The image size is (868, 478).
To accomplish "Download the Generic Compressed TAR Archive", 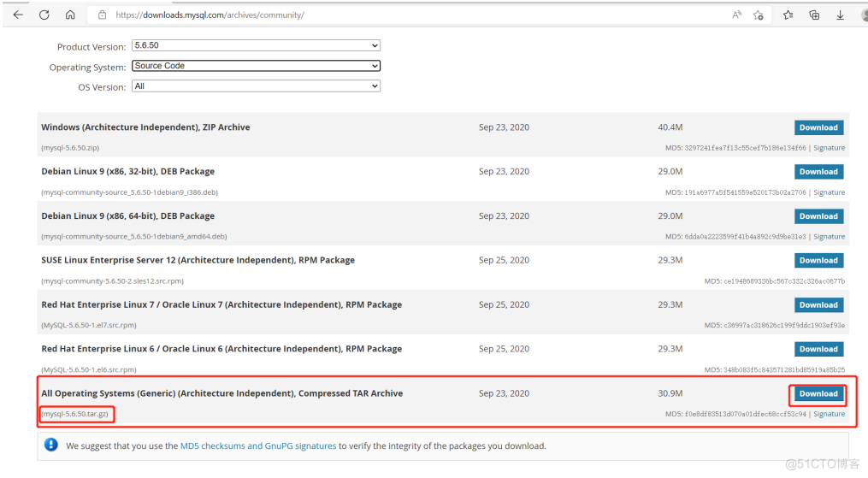I will 818,394.
